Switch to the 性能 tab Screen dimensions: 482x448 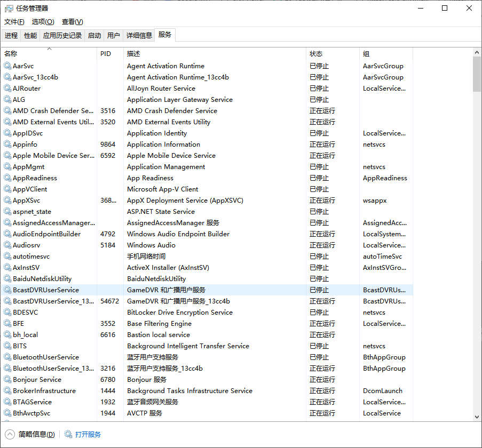(x=30, y=36)
